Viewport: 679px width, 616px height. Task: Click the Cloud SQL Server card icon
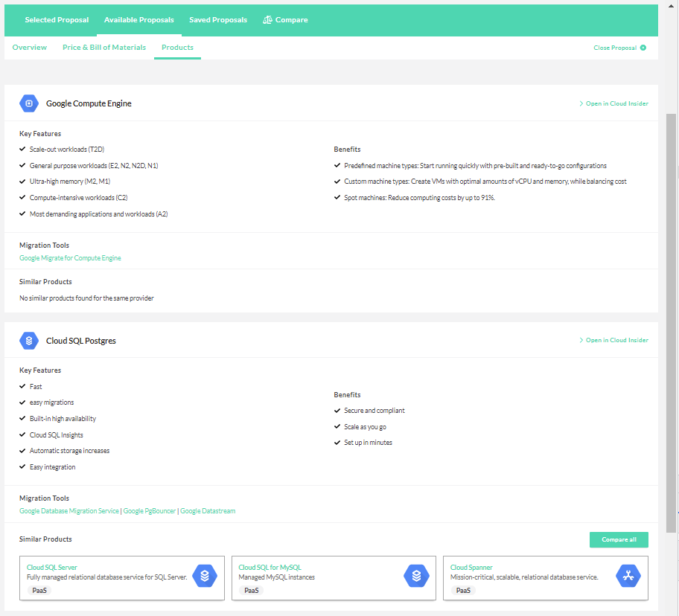click(x=205, y=576)
